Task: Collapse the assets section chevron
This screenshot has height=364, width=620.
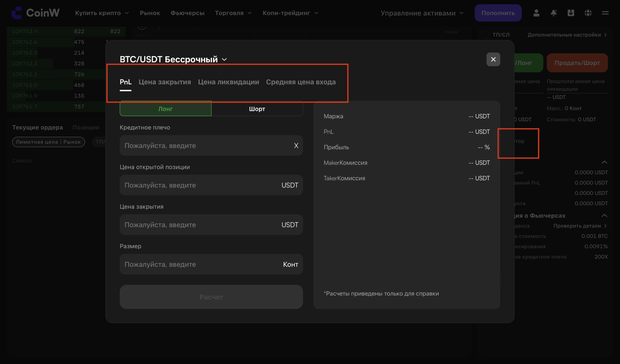Action: click(604, 162)
